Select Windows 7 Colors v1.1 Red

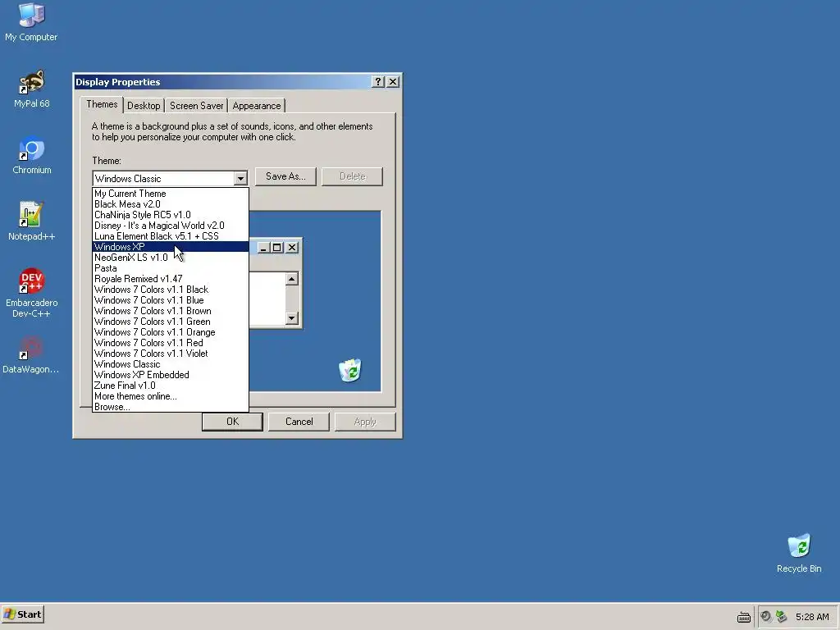(x=171, y=343)
